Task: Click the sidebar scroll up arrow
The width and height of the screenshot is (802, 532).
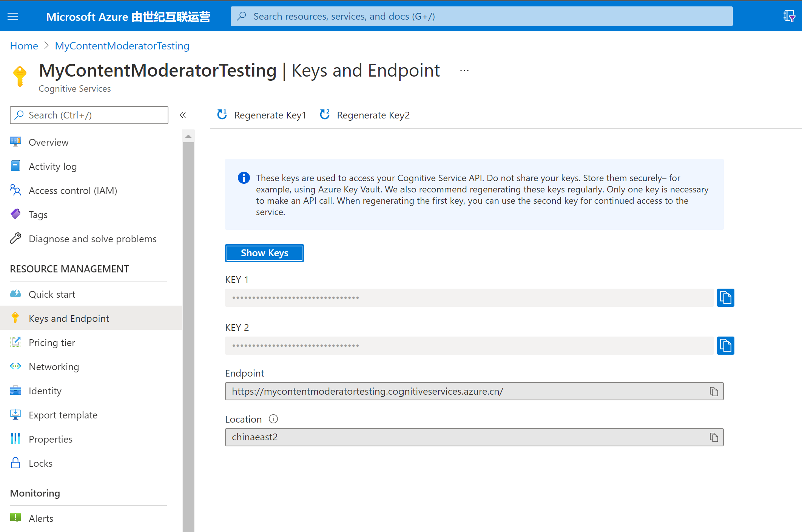Action: pyautogui.click(x=188, y=136)
